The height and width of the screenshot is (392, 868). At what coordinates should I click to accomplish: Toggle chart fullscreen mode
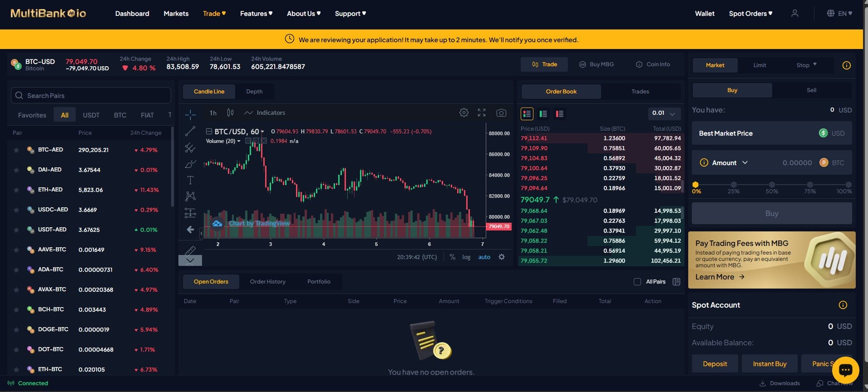[482, 113]
